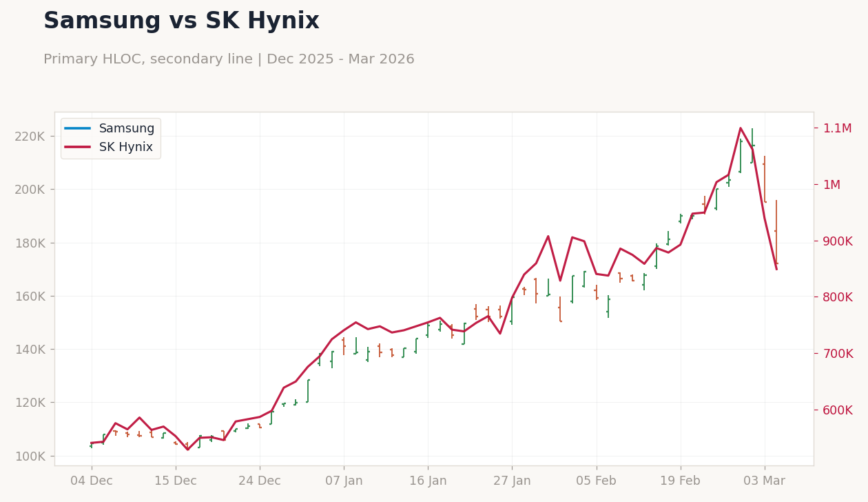Click the 800K right axis label
Image resolution: width=868 pixels, height=502 pixels.
pyautogui.click(x=838, y=297)
